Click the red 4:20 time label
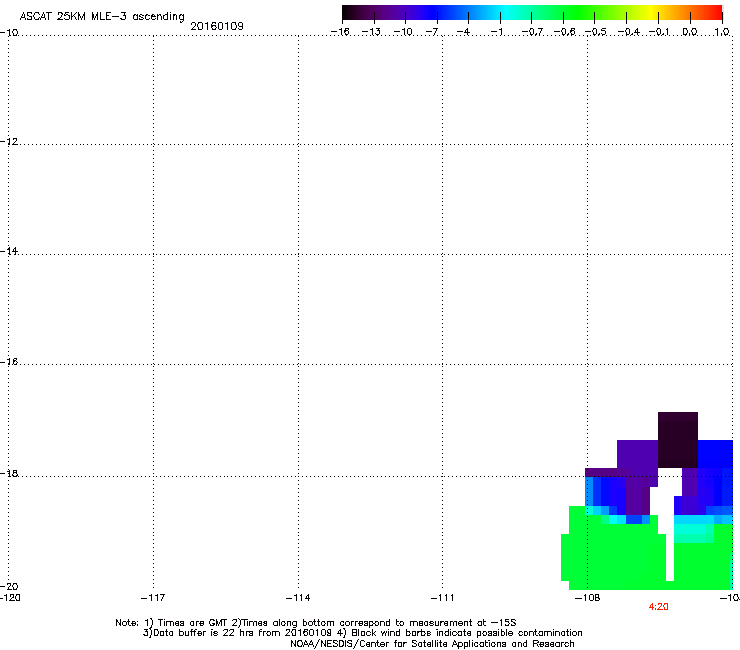Screen dimensions: 740x650 tap(658, 607)
